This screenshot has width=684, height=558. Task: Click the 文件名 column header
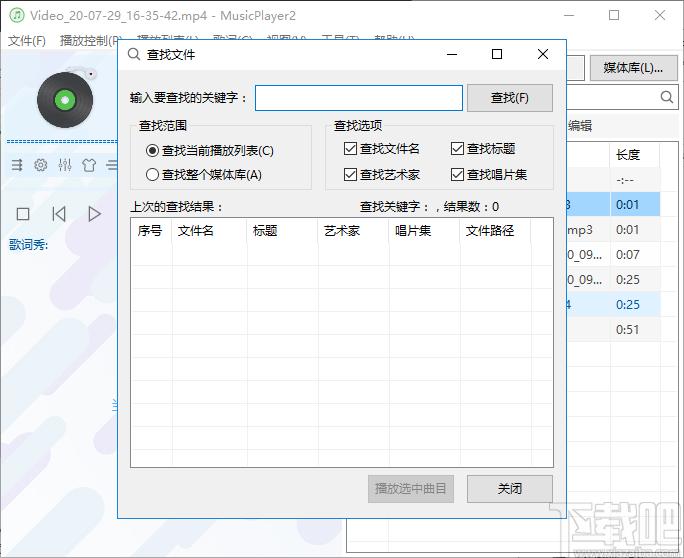pyautogui.click(x=209, y=230)
